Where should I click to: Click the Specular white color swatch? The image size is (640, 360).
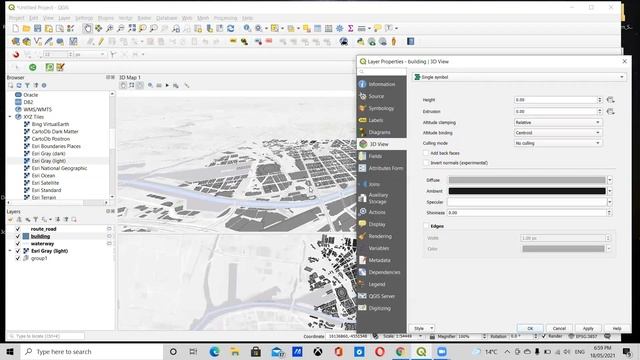(527, 202)
